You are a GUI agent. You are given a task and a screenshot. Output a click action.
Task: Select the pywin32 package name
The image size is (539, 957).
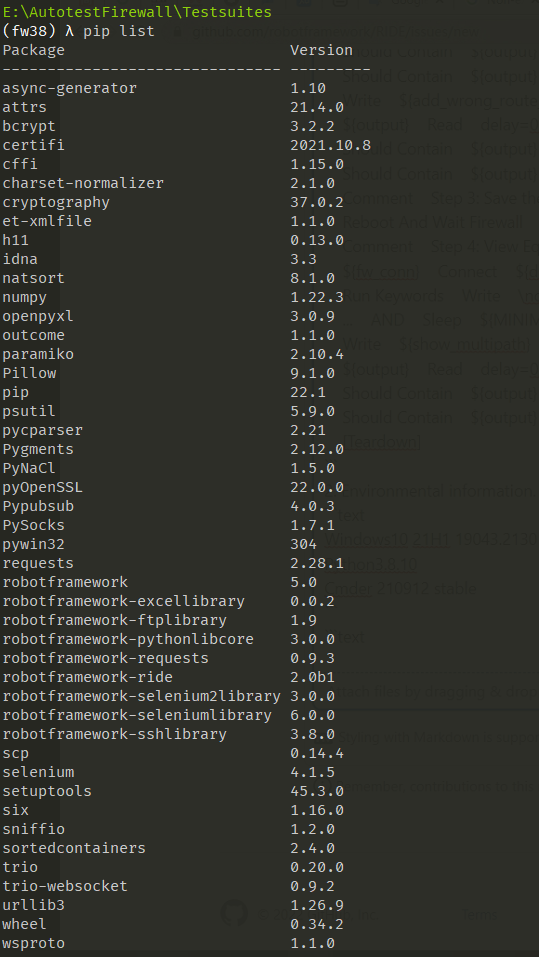coord(34,544)
